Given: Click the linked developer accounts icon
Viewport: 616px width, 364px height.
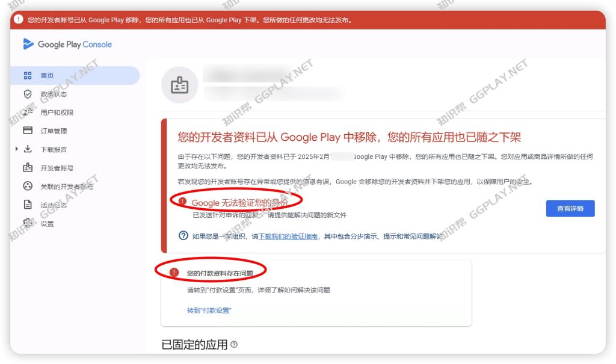Looking at the screenshot, I should [x=28, y=186].
